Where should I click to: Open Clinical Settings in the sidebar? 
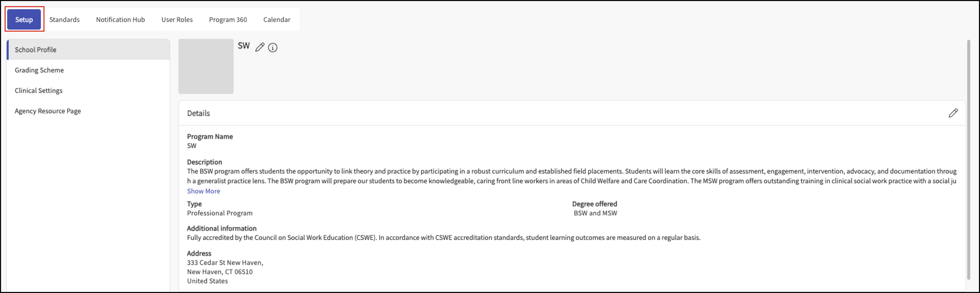point(88,90)
